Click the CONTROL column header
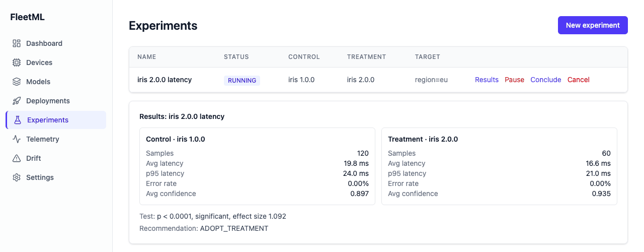This screenshot has height=252, width=644. coord(304,57)
